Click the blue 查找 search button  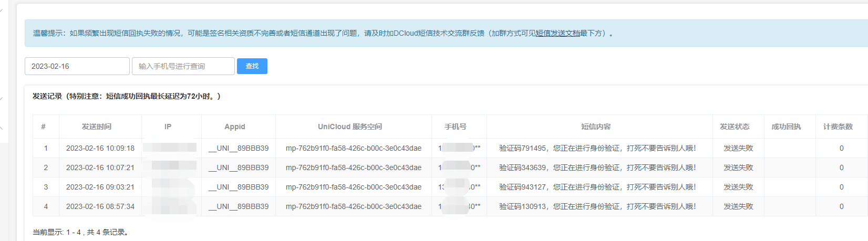(x=252, y=66)
